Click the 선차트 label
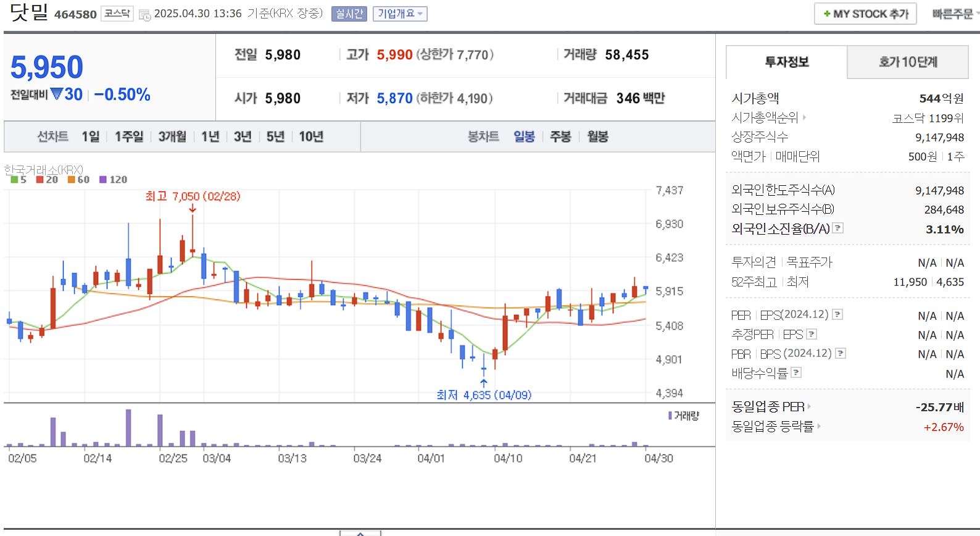Viewport: 980px width, 536px height. [52, 136]
